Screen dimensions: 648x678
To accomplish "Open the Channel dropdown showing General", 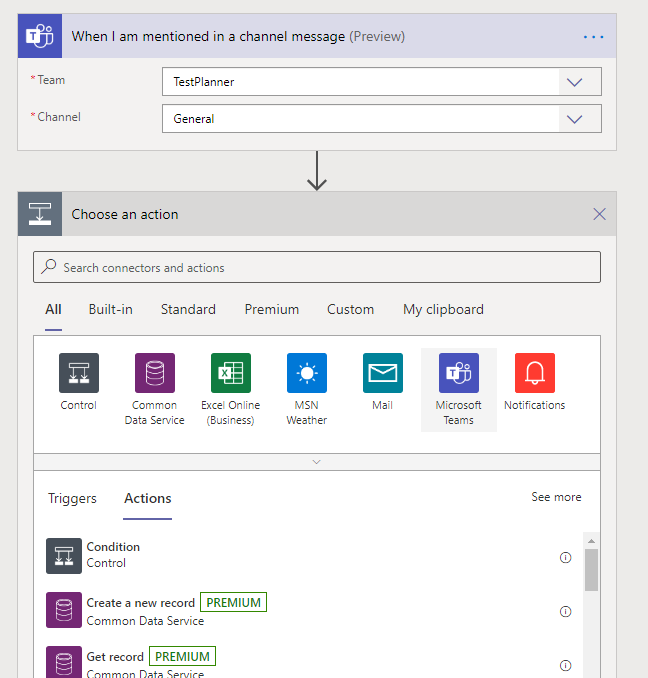I will coord(382,118).
